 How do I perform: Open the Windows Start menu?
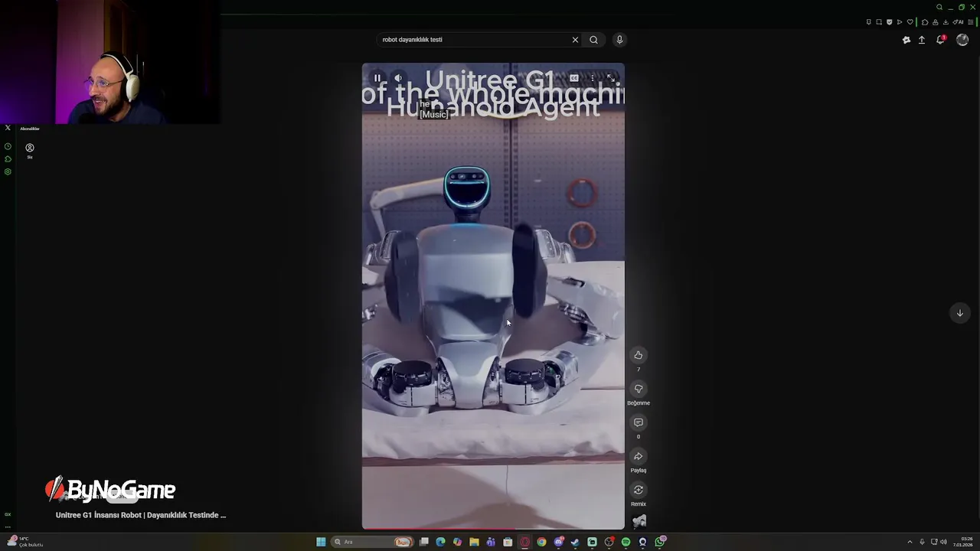[x=321, y=542]
